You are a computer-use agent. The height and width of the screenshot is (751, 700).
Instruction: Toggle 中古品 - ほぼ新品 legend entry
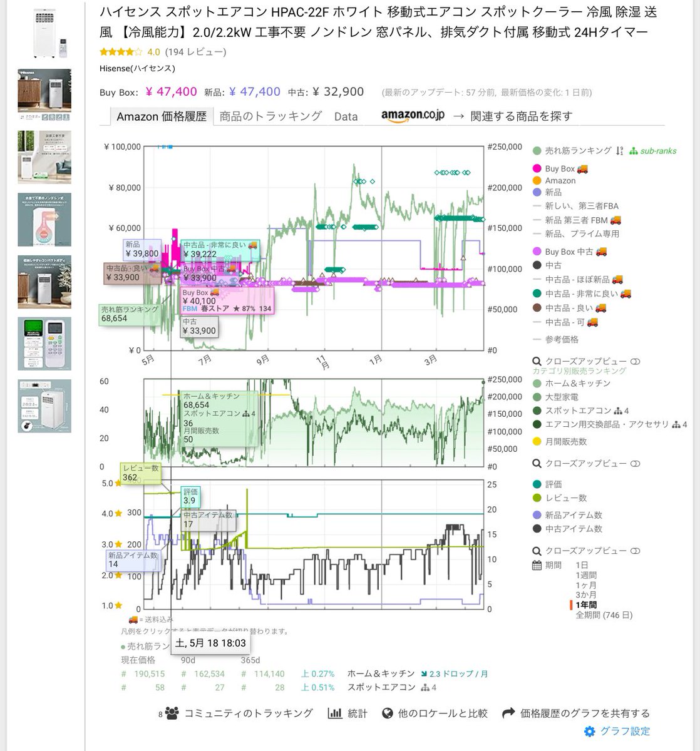[577, 279]
